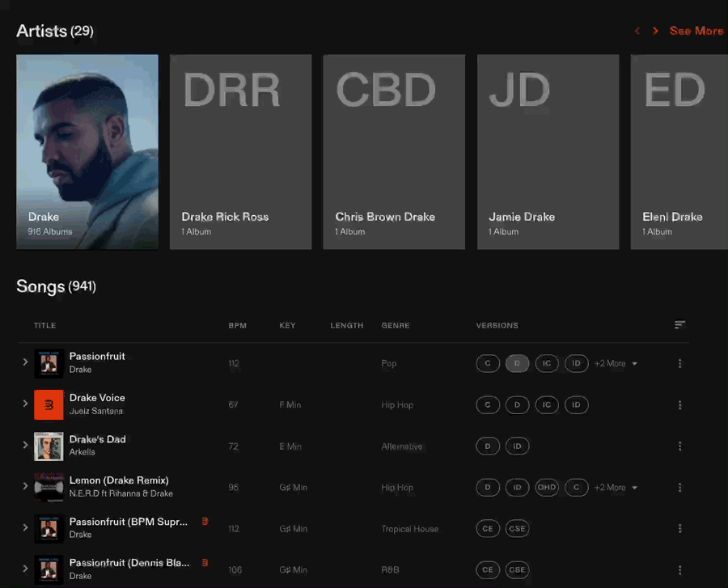Open Eleni Drake artist card
Screen dimensions: 728x588
679,152
